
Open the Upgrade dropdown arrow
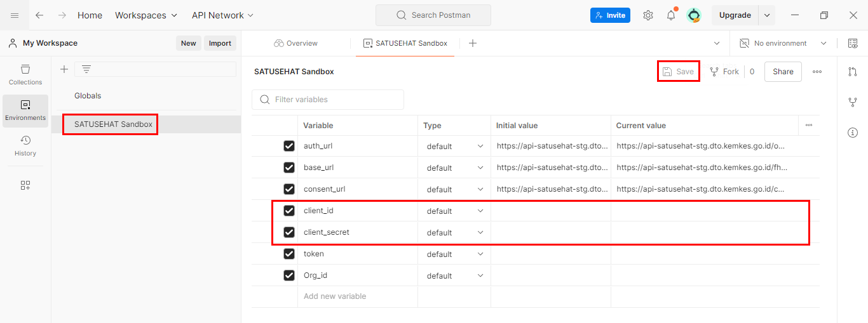(767, 15)
